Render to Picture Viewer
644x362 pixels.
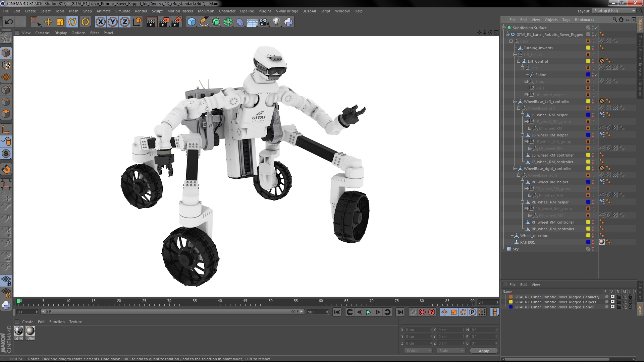[x=164, y=22]
